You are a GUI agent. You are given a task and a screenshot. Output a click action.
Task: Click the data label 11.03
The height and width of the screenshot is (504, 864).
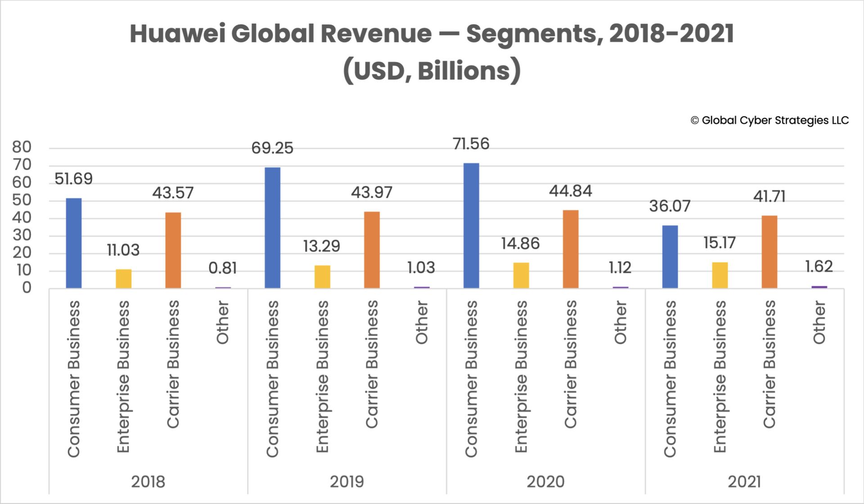[123, 250]
